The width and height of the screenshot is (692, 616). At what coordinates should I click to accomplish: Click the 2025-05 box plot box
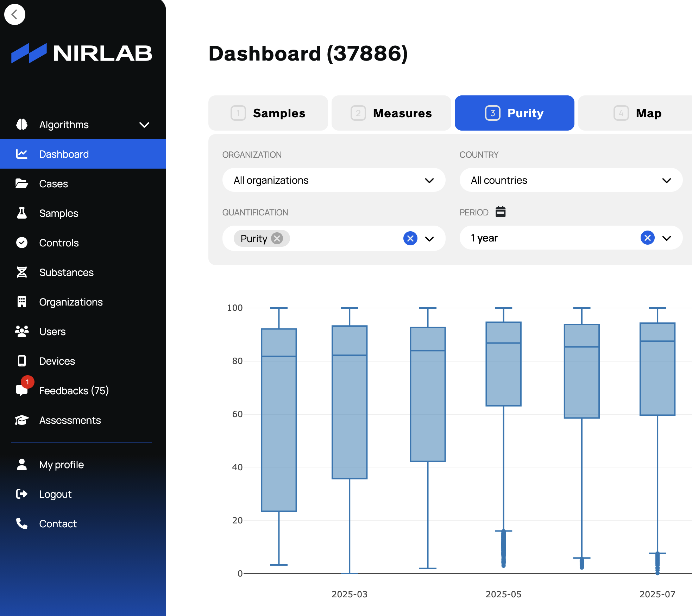pyautogui.click(x=503, y=373)
